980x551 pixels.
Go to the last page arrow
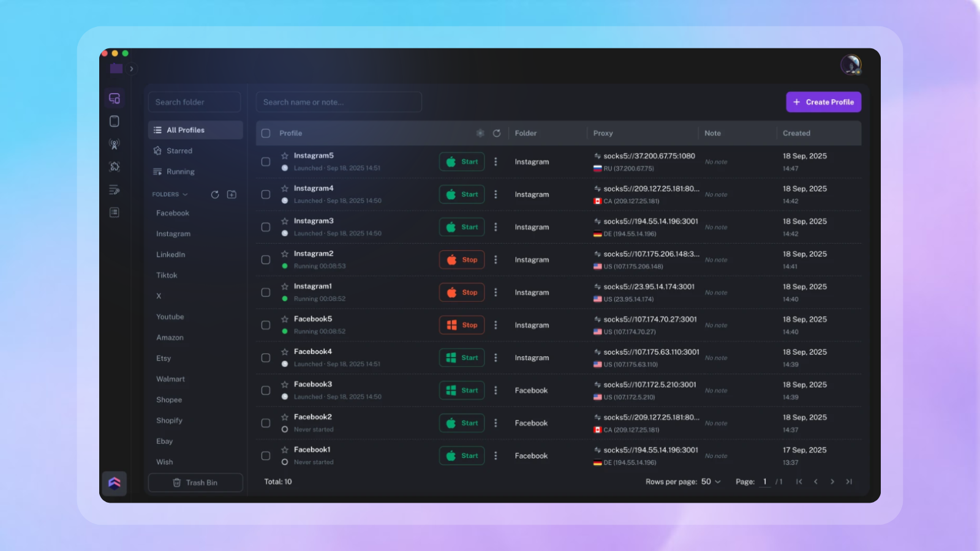point(849,482)
